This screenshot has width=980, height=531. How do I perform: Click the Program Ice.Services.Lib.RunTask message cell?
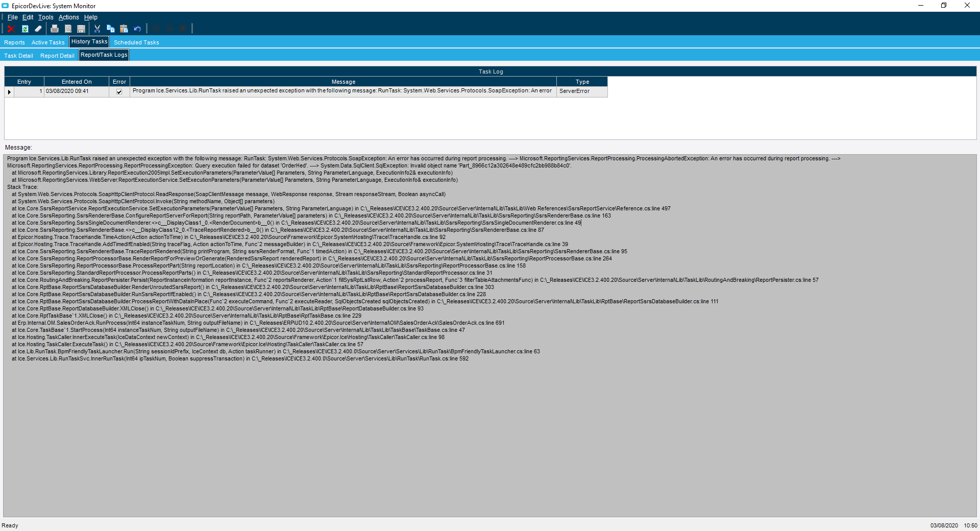pos(343,91)
